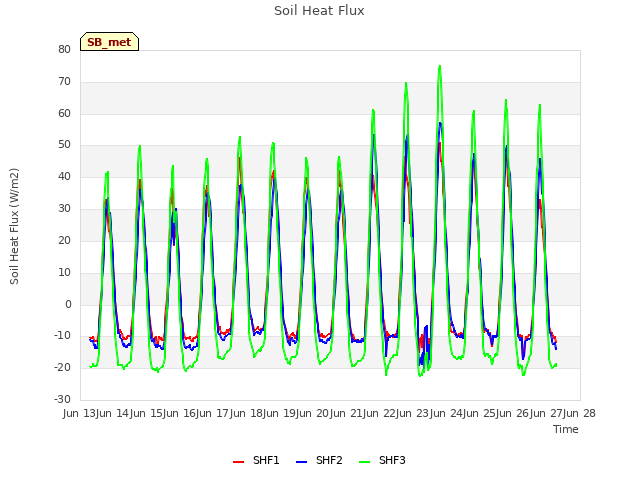Click the y-axis tick label 50
The height and width of the screenshot is (480, 640).
(64, 145)
